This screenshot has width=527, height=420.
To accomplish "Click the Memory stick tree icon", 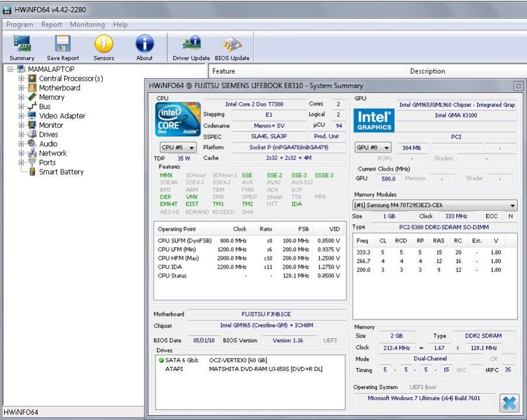I will (32, 97).
